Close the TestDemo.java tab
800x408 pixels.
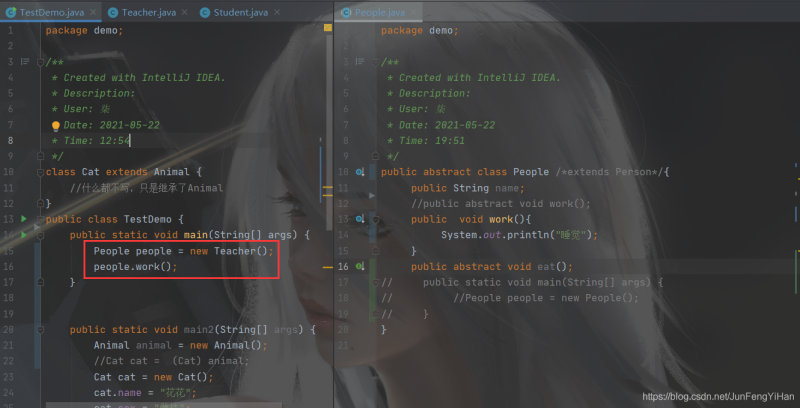coord(93,12)
